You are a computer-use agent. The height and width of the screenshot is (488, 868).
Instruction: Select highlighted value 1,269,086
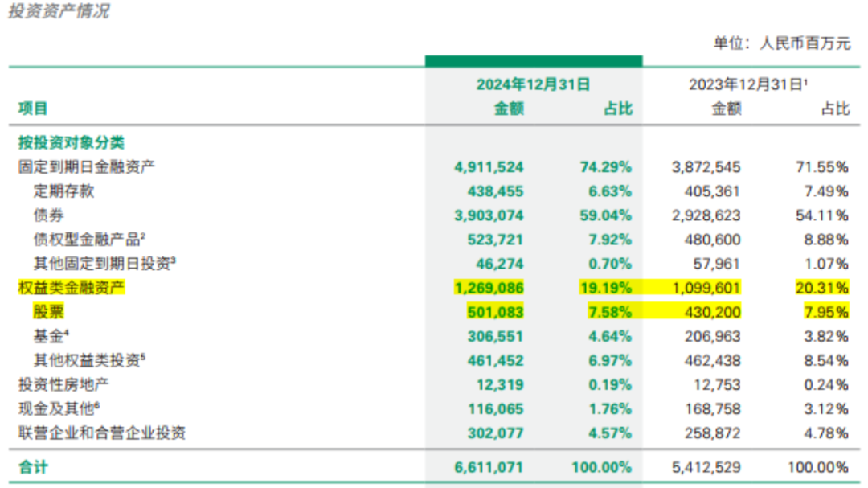click(x=489, y=288)
